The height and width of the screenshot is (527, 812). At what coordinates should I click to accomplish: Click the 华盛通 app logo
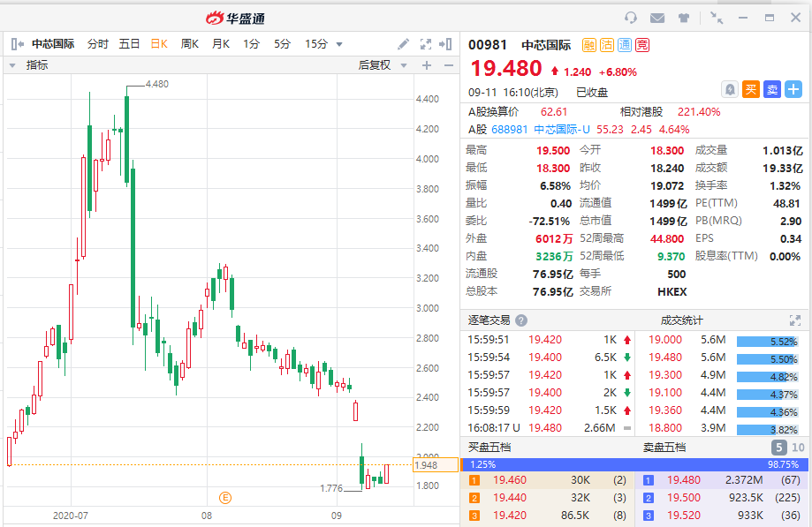236,19
